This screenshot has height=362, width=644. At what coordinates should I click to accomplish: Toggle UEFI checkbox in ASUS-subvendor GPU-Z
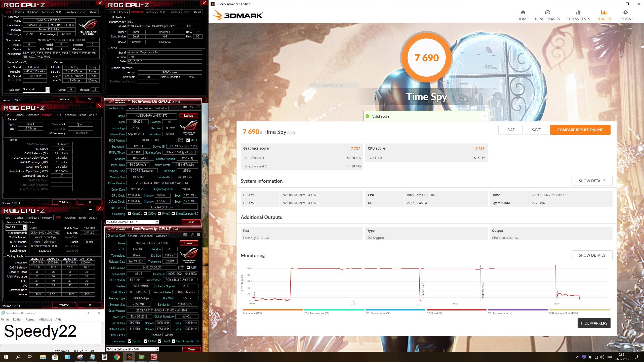pyautogui.click(x=188, y=268)
